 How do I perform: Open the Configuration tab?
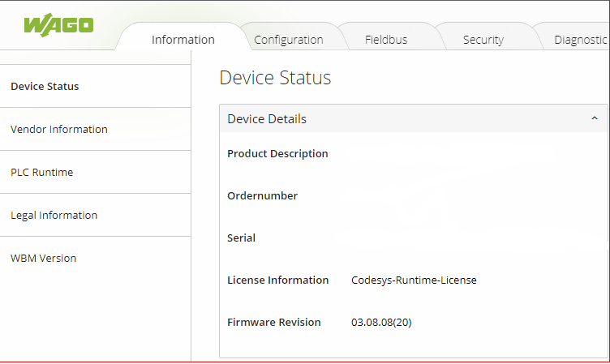pyautogui.click(x=288, y=39)
